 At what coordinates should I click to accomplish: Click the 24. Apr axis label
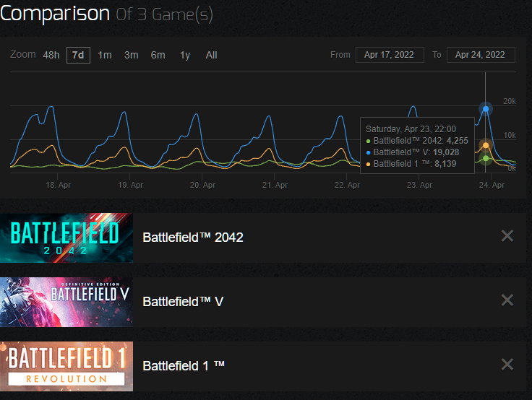(x=492, y=185)
